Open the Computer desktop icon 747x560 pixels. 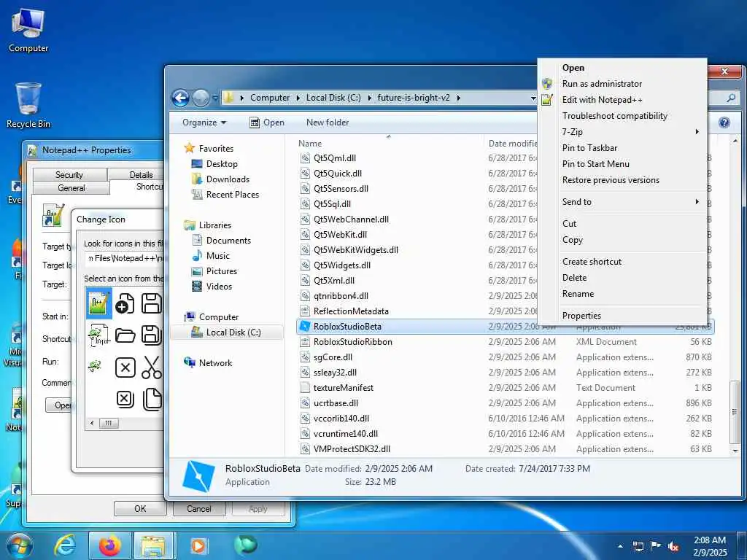click(28, 31)
